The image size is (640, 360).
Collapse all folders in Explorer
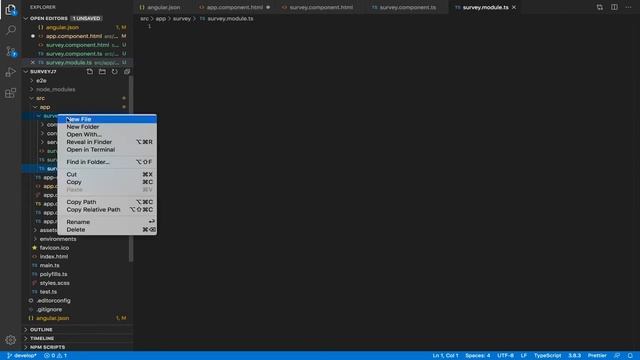pyautogui.click(x=127, y=71)
